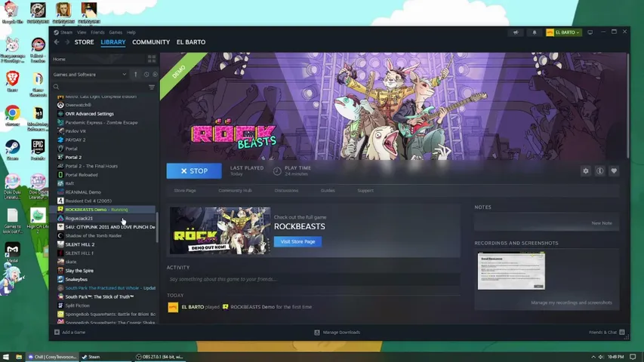Click the Steam back navigation arrow

(57, 42)
